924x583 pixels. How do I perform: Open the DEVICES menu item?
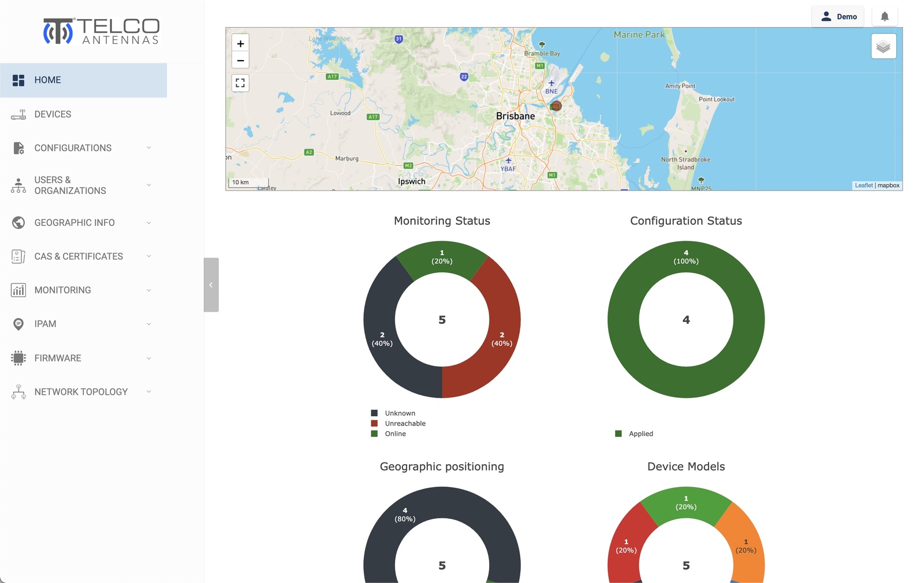click(x=83, y=114)
